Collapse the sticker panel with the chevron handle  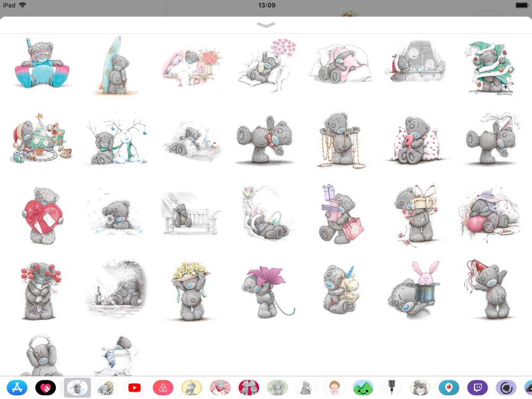pos(266,25)
